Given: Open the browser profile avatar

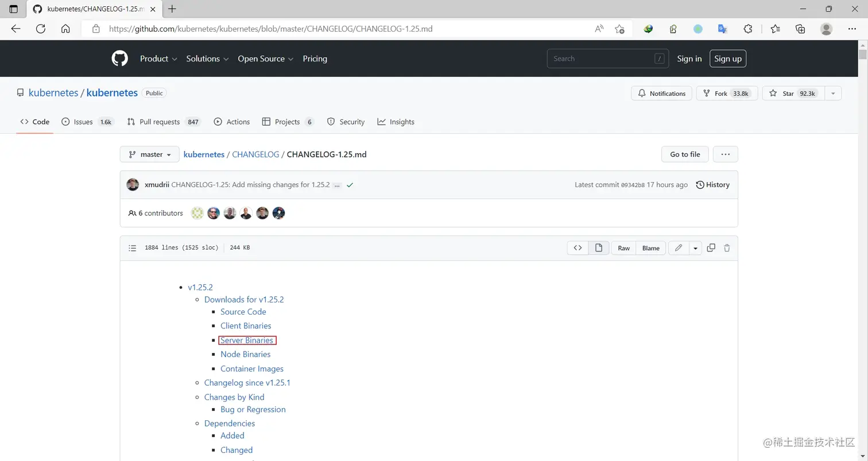Looking at the screenshot, I should tap(826, 29).
